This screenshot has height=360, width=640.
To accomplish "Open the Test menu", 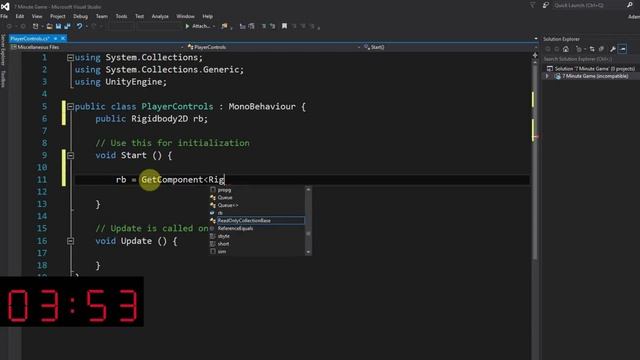I will point(140,16).
